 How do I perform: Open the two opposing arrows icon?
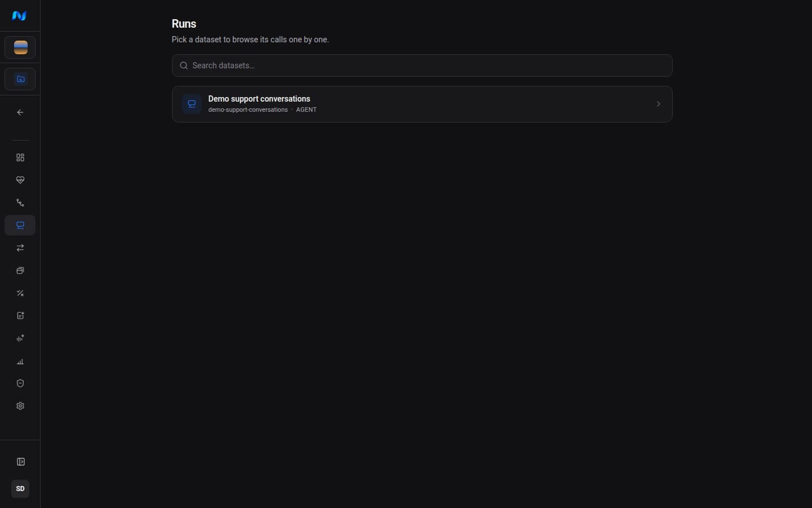[20, 248]
